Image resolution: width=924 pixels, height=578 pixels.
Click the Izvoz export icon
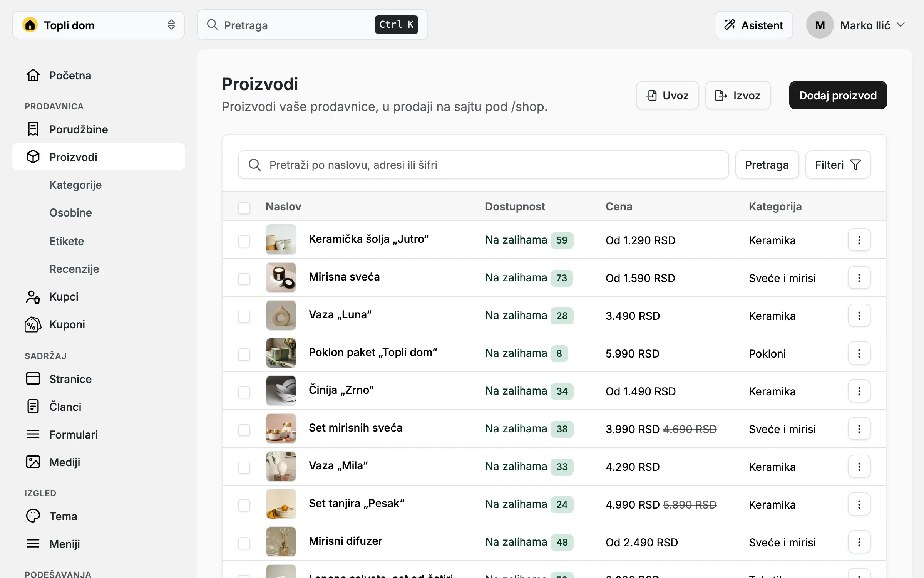point(721,95)
